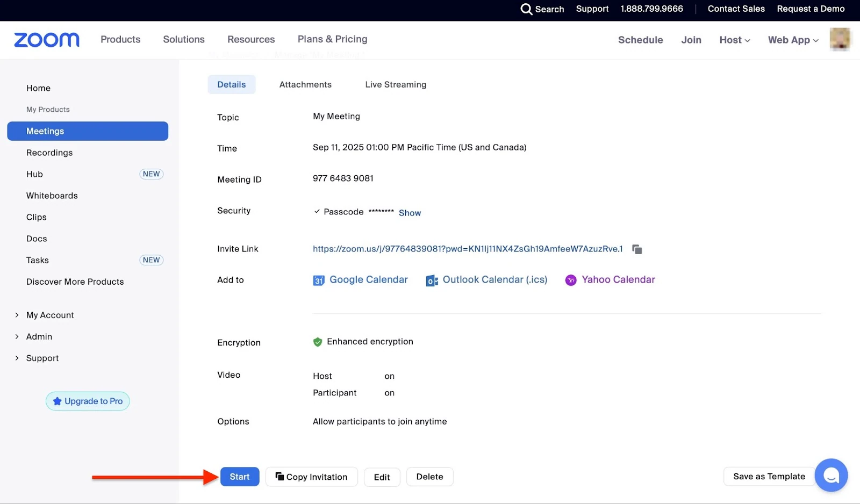Open the Web App dropdown
Image resolution: width=860 pixels, height=504 pixels.
[x=793, y=40]
